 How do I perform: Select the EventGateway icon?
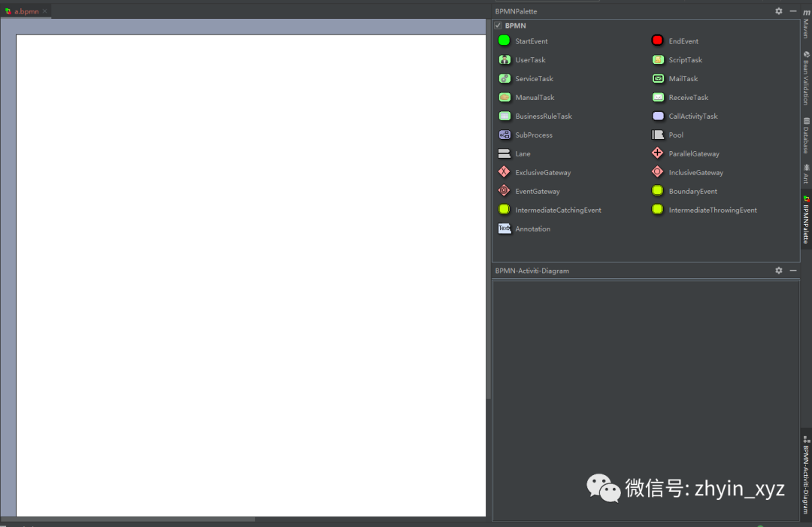coord(504,190)
